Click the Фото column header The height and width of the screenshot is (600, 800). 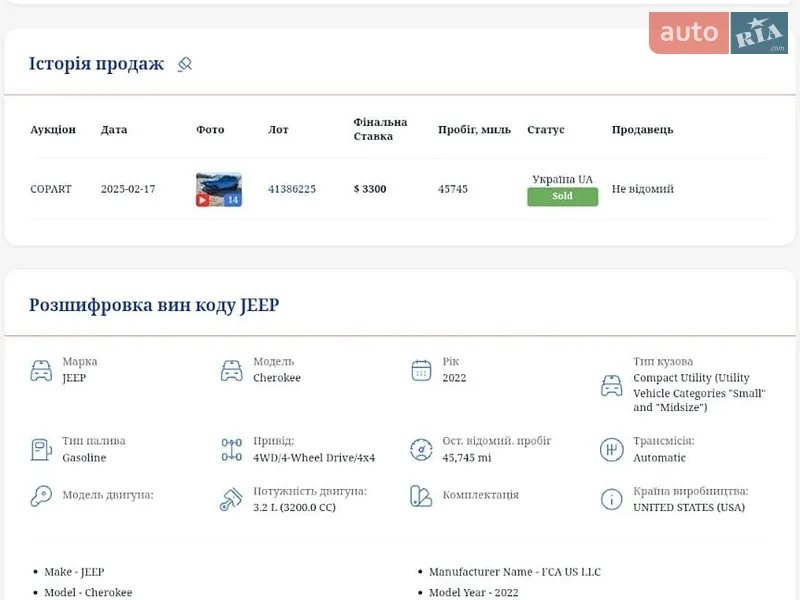(210, 130)
